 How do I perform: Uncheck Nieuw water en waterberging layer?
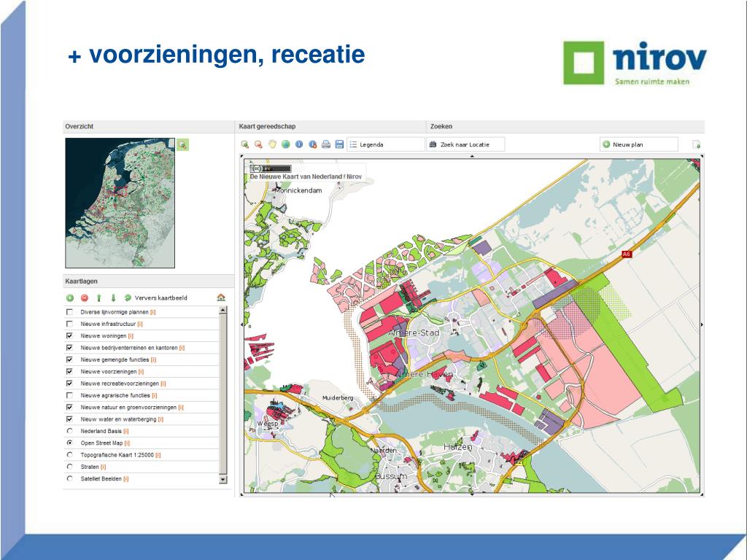pyautogui.click(x=69, y=419)
